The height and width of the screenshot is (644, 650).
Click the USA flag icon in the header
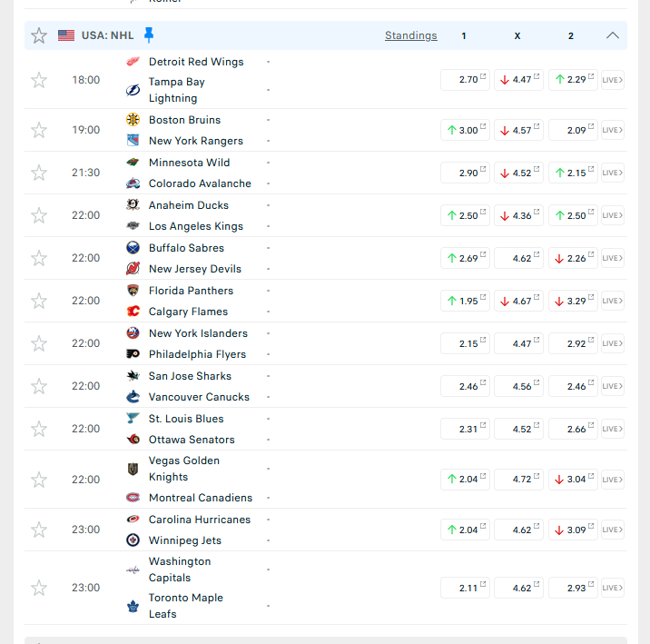pyautogui.click(x=66, y=35)
